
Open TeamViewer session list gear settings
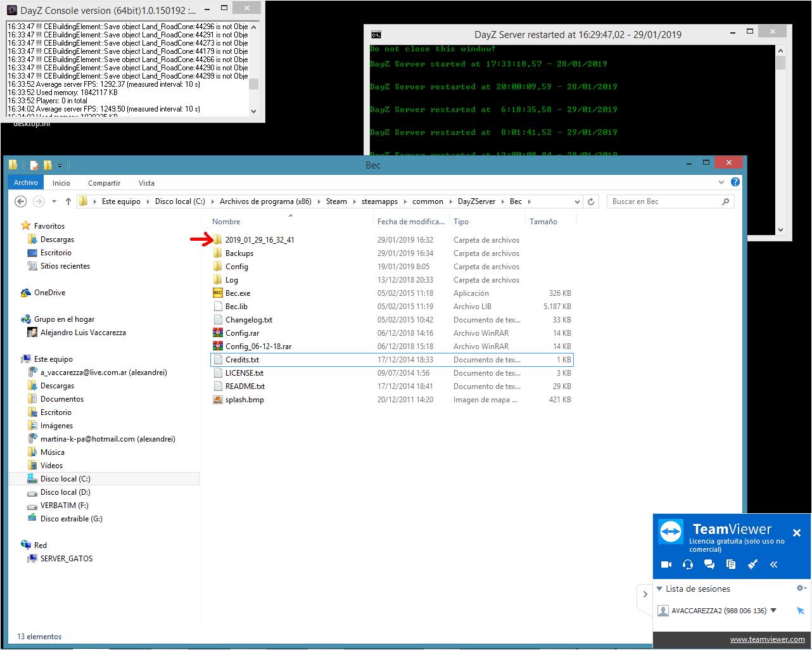(x=801, y=589)
